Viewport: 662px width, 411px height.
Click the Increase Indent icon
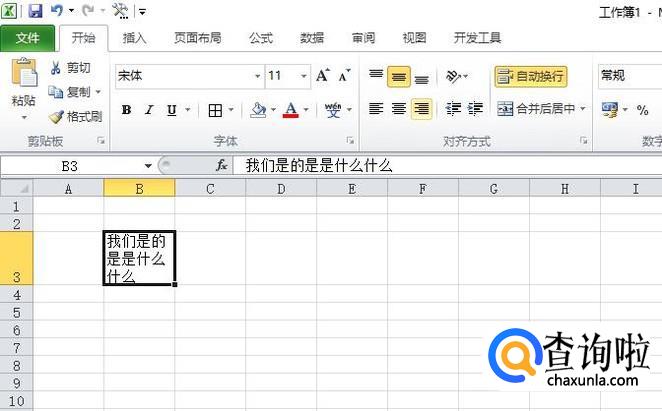click(475, 109)
